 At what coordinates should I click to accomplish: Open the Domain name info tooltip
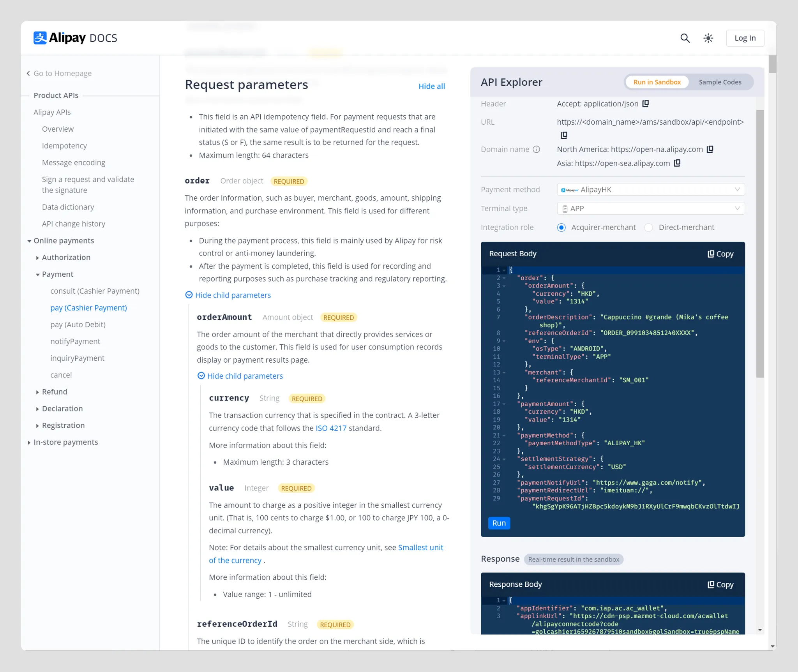coord(537,149)
